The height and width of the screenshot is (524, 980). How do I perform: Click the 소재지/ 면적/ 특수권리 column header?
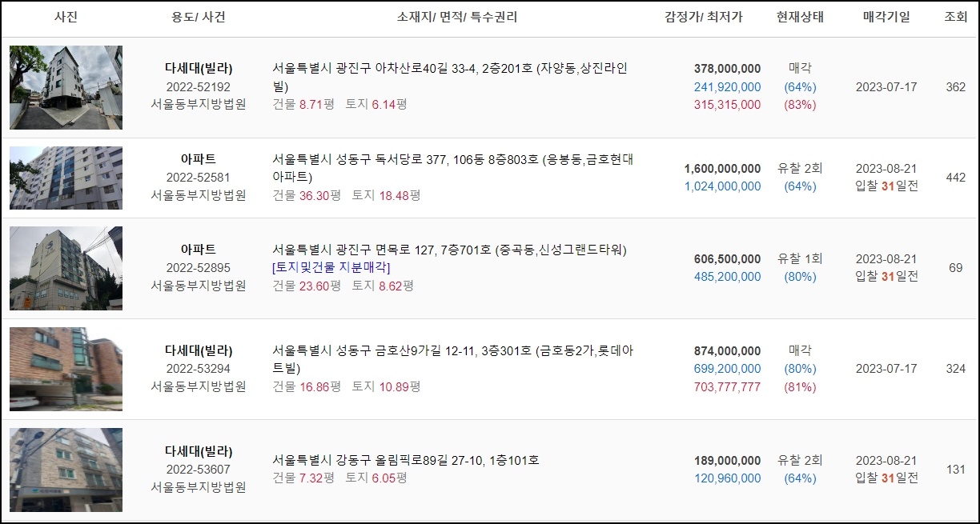point(457,17)
